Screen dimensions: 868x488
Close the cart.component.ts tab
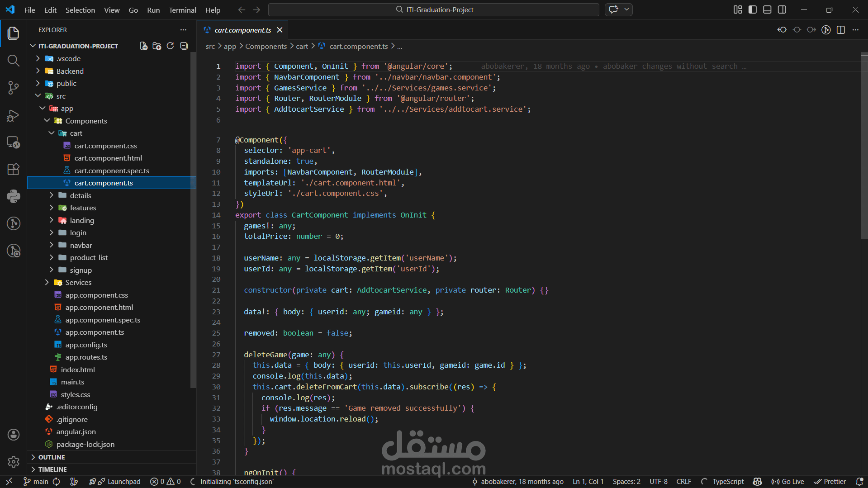coord(280,30)
